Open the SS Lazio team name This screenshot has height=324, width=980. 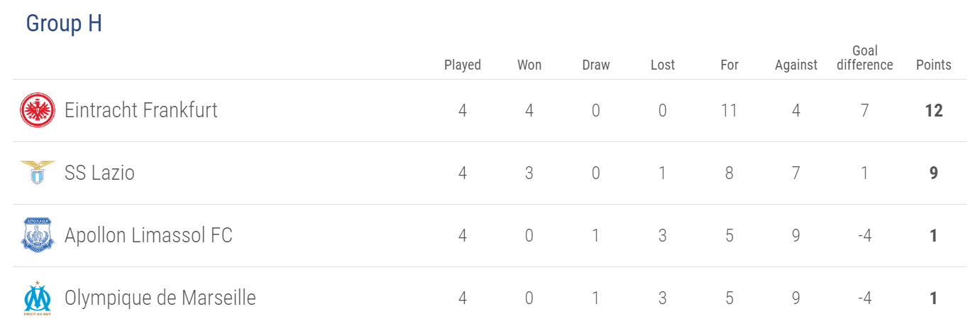click(99, 173)
